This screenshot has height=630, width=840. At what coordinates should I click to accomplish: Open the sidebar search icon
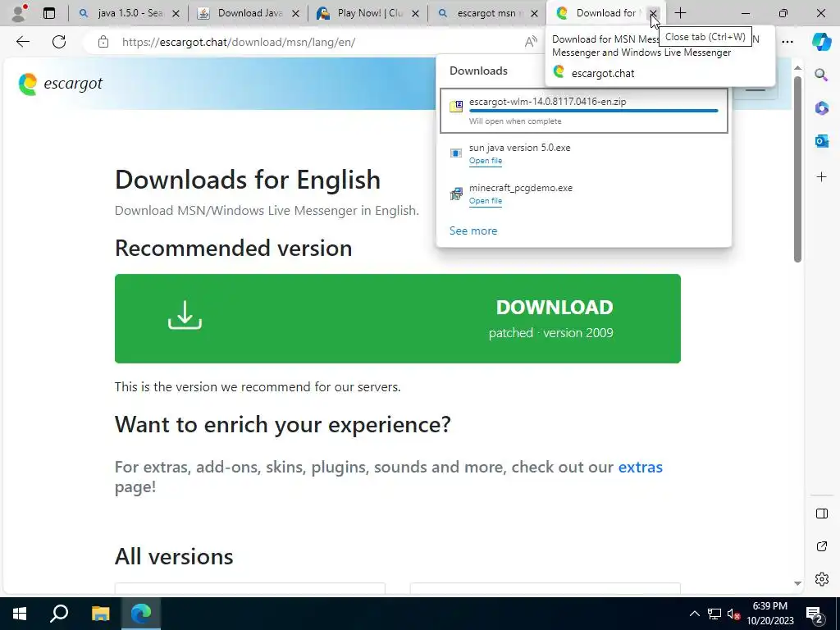(821, 75)
